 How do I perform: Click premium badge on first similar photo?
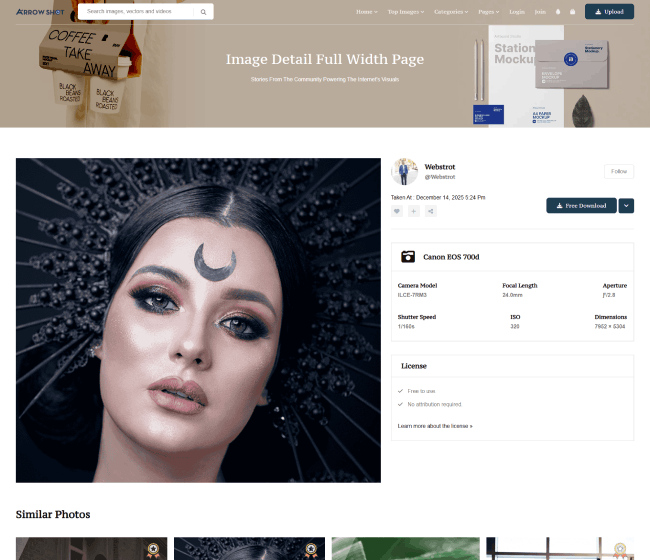153,549
